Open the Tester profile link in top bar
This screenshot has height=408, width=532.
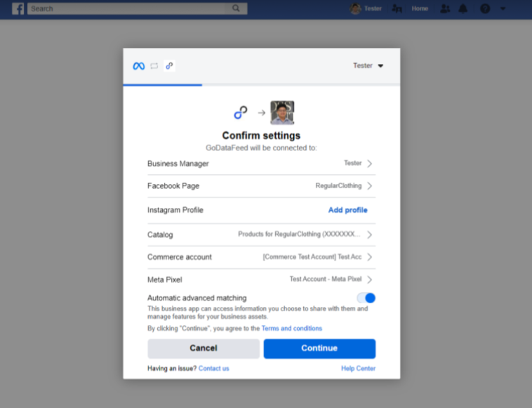pyautogui.click(x=373, y=8)
